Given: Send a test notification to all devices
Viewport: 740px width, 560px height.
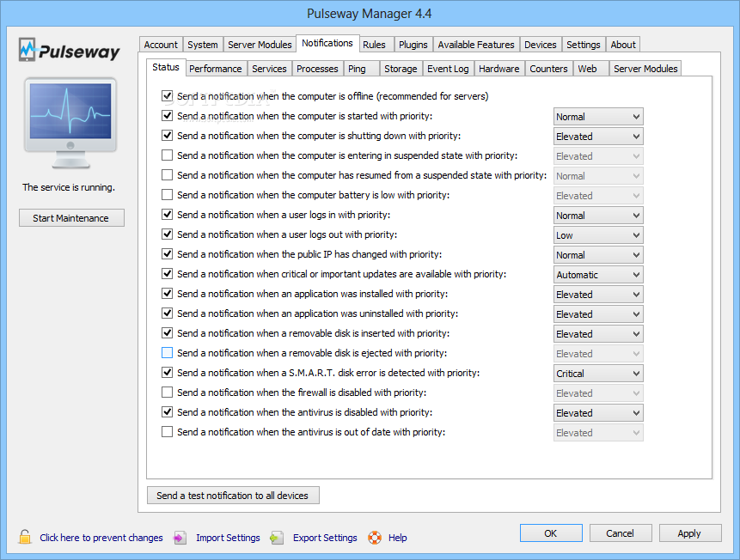Looking at the screenshot, I should pyautogui.click(x=233, y=496).
